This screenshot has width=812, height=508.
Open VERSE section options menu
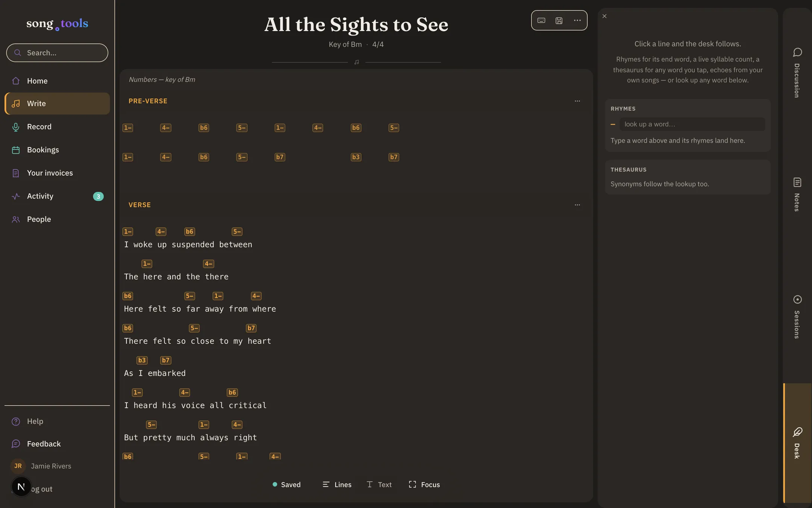(577, 205)
